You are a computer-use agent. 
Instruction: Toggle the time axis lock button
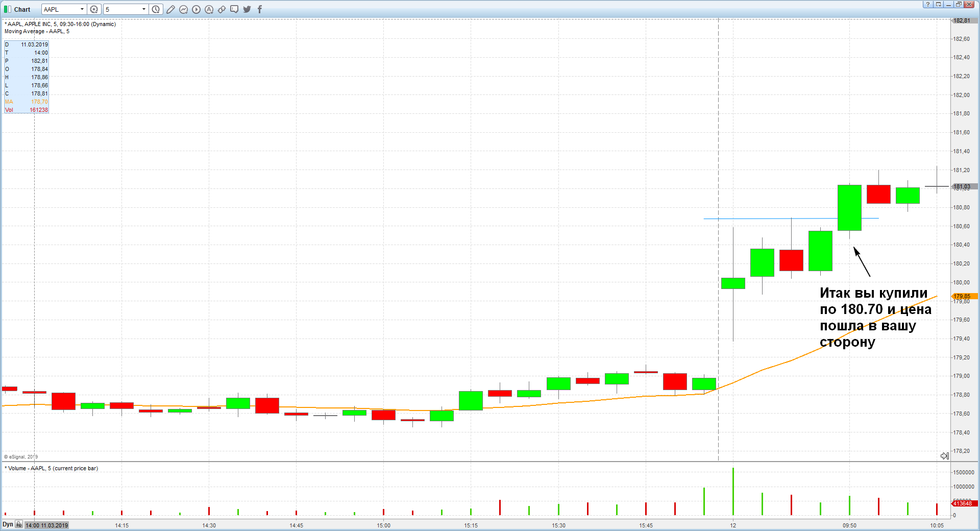tap(19, 524)
